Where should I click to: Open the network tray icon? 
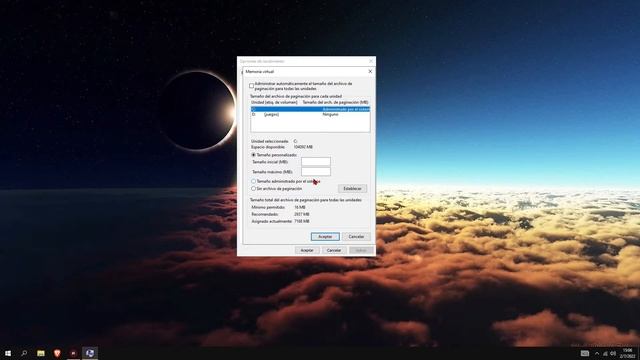(605, 353)
